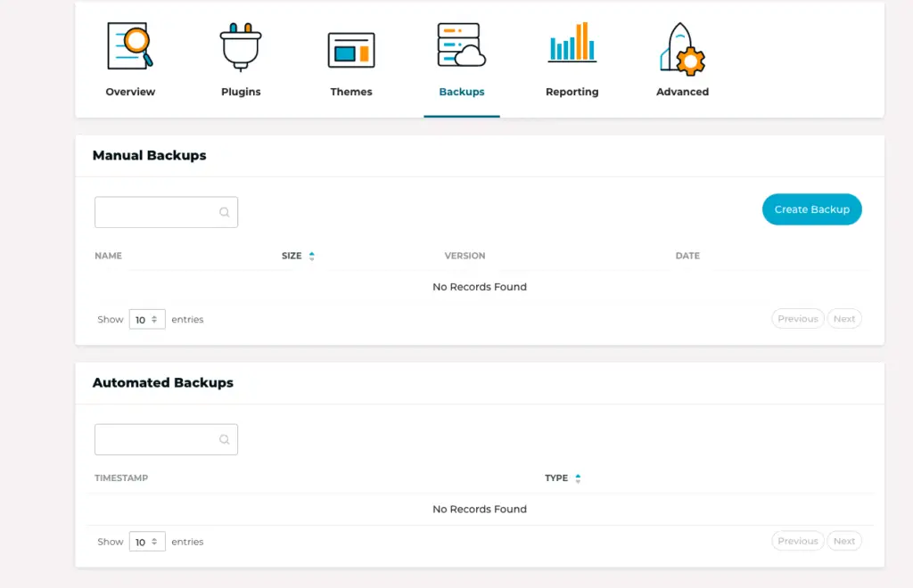Click Next in Manual Backups pagination
Screen dimensions: 913x588
[844, 319]
